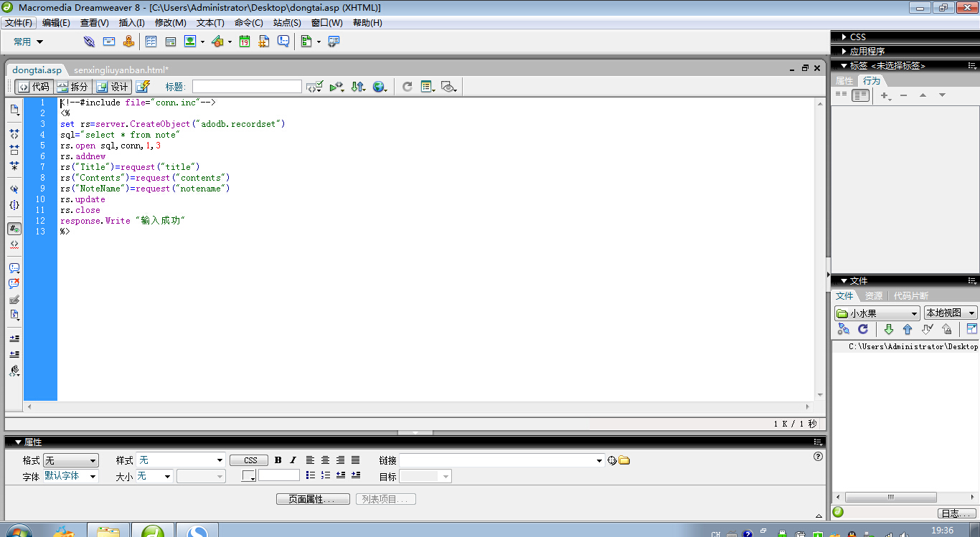Switch to Code view (代码)
Viewport: 980px width, 537px height.
pos(34,87)
